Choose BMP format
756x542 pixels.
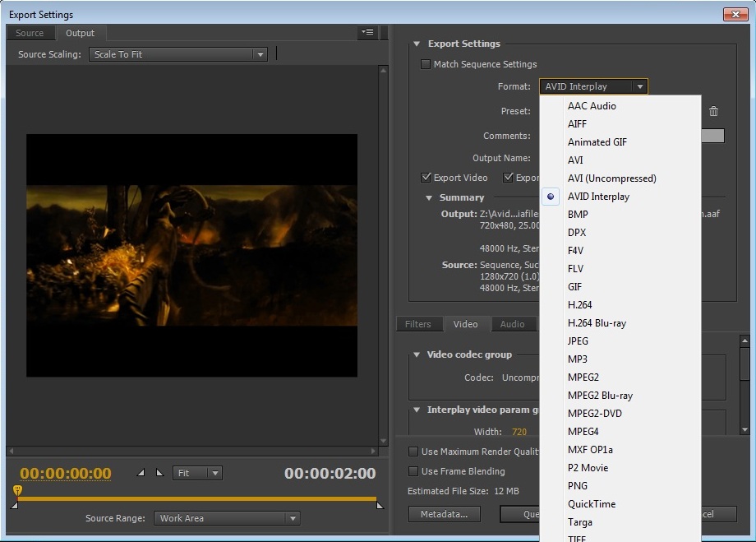tap(620, 215)
